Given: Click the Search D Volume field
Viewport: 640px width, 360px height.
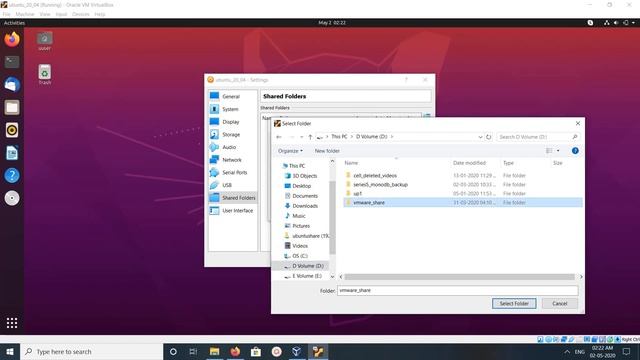Looking at the screenshot, I should pyautogui.click(x=538, y=137).
